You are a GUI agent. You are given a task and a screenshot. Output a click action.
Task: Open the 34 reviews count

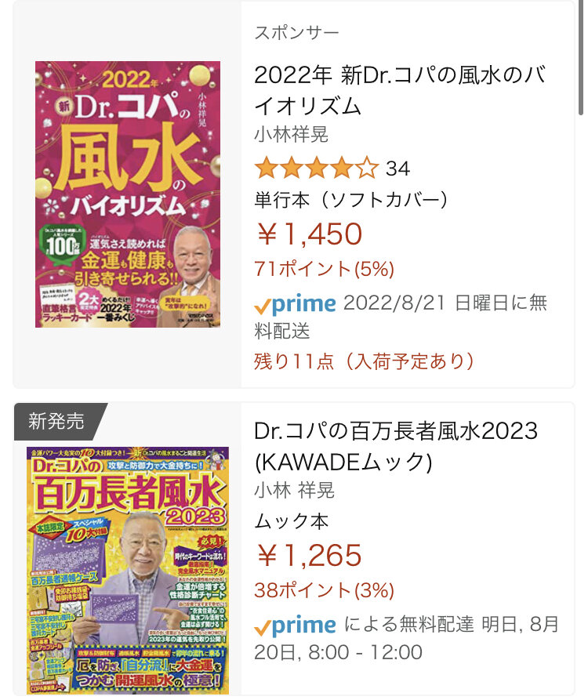(397, 169)
